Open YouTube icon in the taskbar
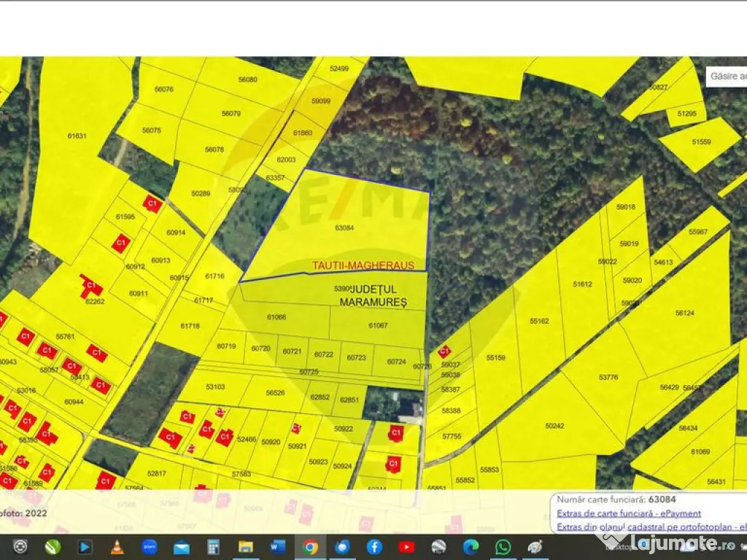Viewport: 747px width, 560px height. (406, 547)
